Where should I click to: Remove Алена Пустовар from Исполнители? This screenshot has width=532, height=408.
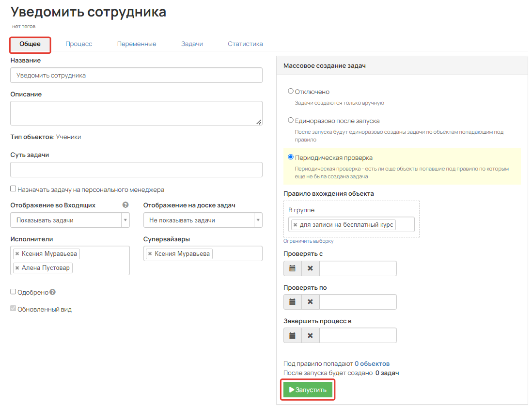tap(17, 268)
